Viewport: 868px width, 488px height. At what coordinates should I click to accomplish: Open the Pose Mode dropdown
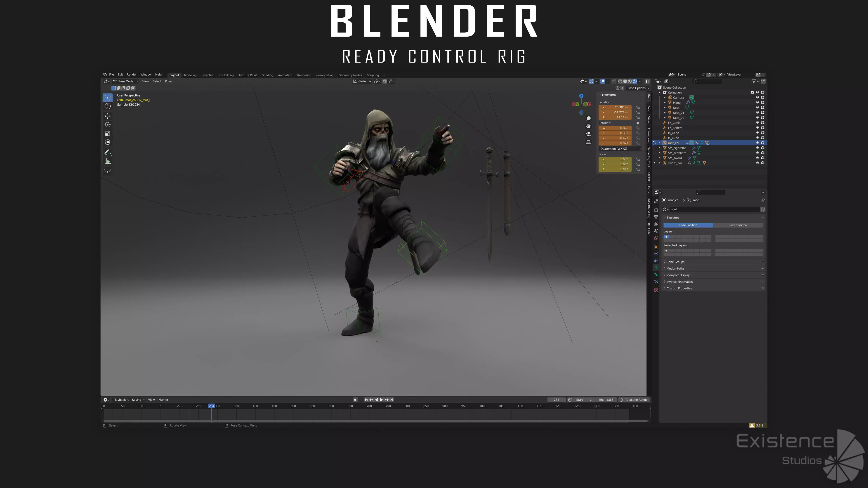126,82
